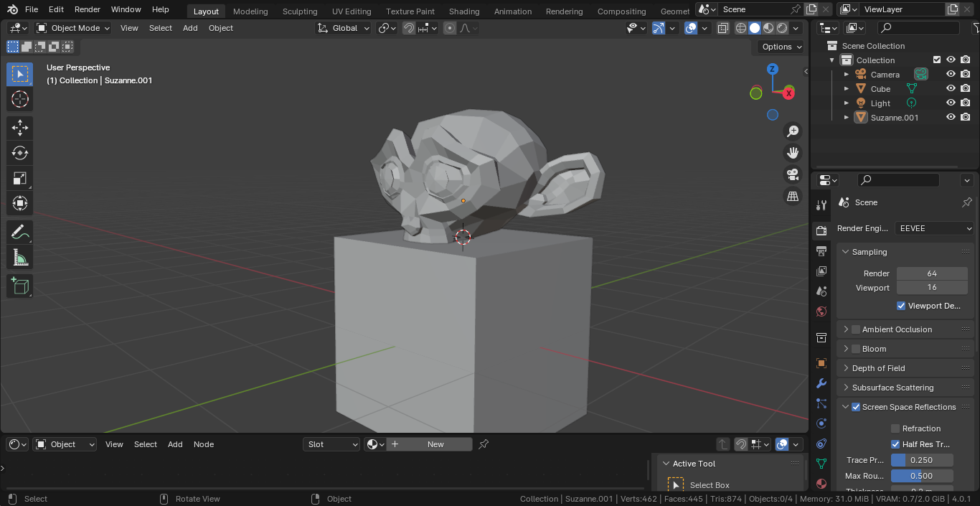Select the Move tool in the toolbar
The width and height of the screenshot is (980, 506).
coord(20,128)
